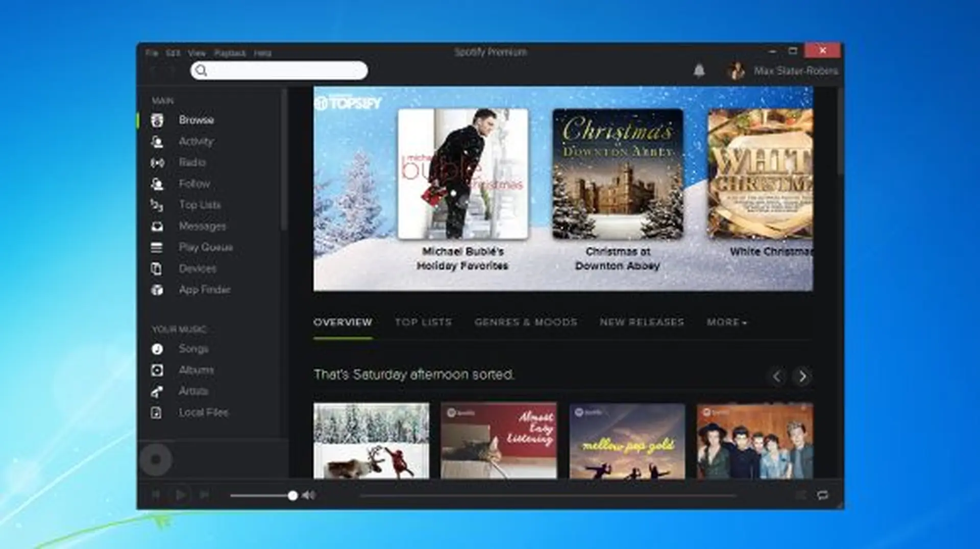Open White Christmas album cover
Image resolution: width=980 pixels, height=549 pixels.
pyautogui.click(x=760, y=174)
